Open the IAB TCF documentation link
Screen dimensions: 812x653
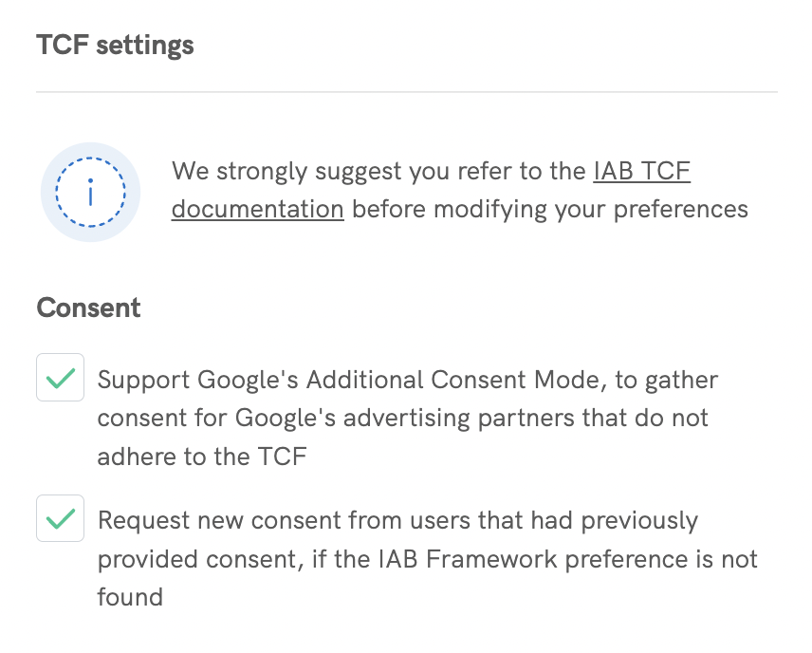click(638, 171)
